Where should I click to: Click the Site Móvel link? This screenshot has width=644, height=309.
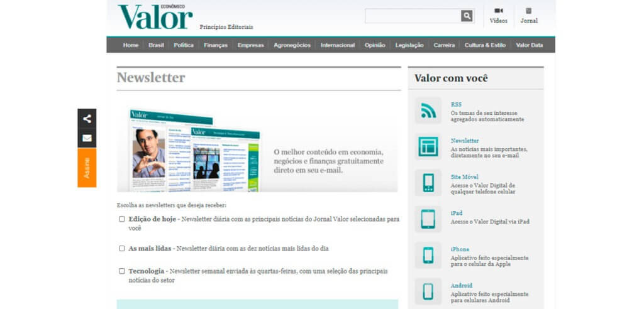click(465, 177)
